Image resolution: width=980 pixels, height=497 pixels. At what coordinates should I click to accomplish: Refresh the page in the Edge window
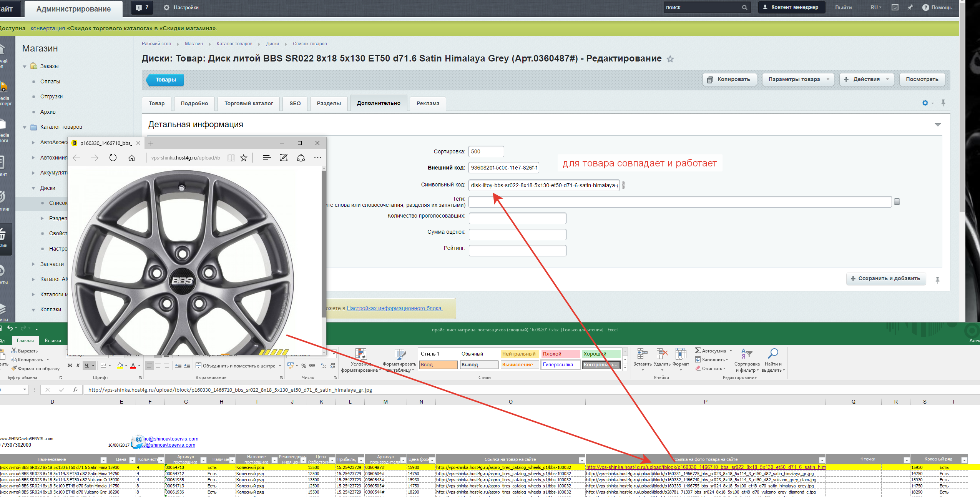113,158
